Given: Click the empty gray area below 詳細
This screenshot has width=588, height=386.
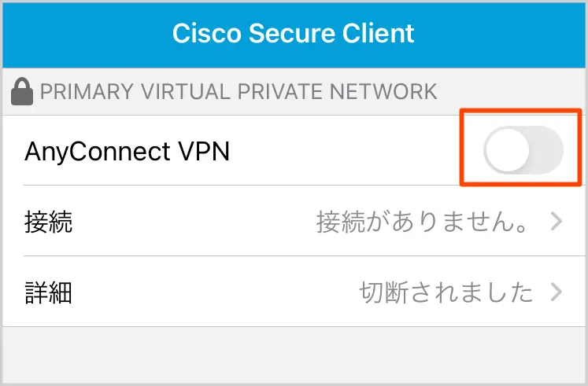Looking at the screenshot, I should [294, 352].
